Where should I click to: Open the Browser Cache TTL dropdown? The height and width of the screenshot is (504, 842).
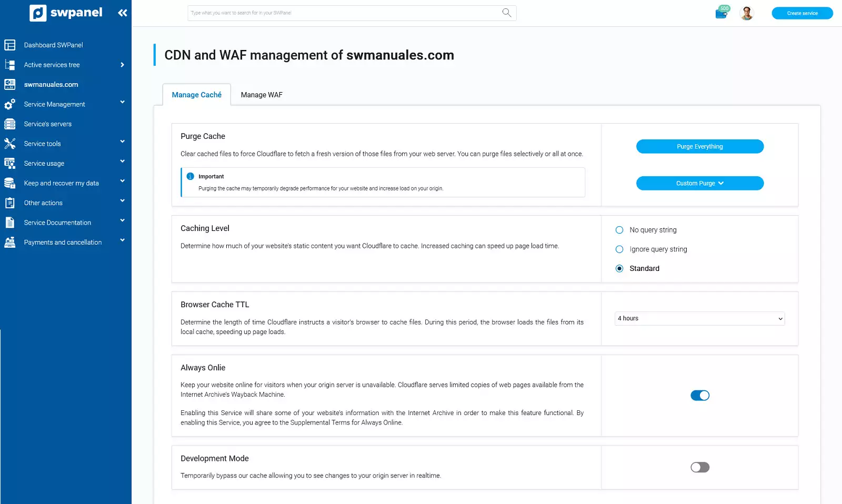pos(699,318)
